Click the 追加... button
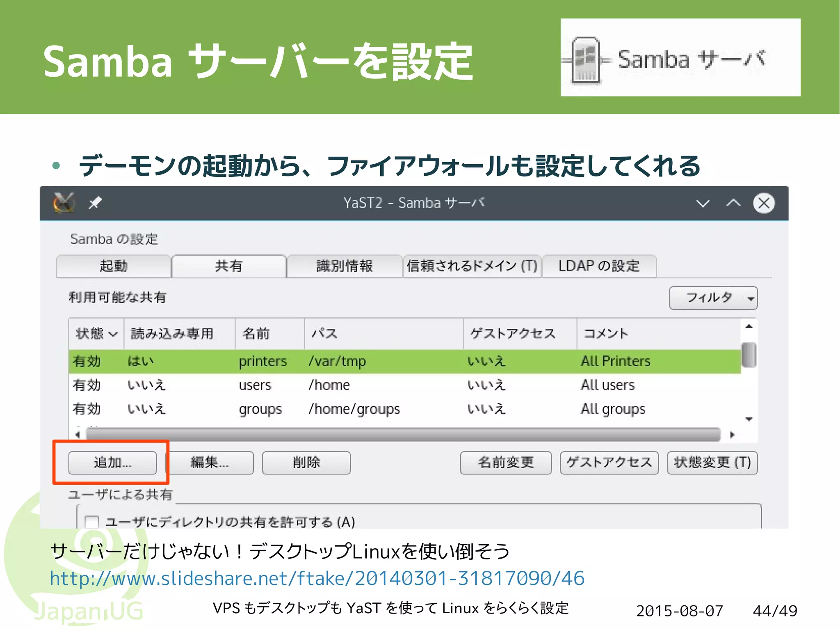 pyautogui.click(x=112, y=463)
